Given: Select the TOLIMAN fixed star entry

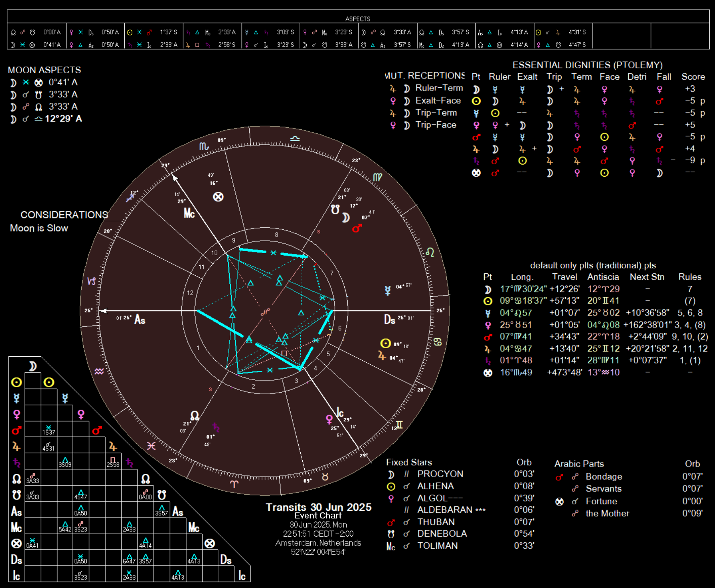Looking at the screenshot, I should tap(438, 546).
